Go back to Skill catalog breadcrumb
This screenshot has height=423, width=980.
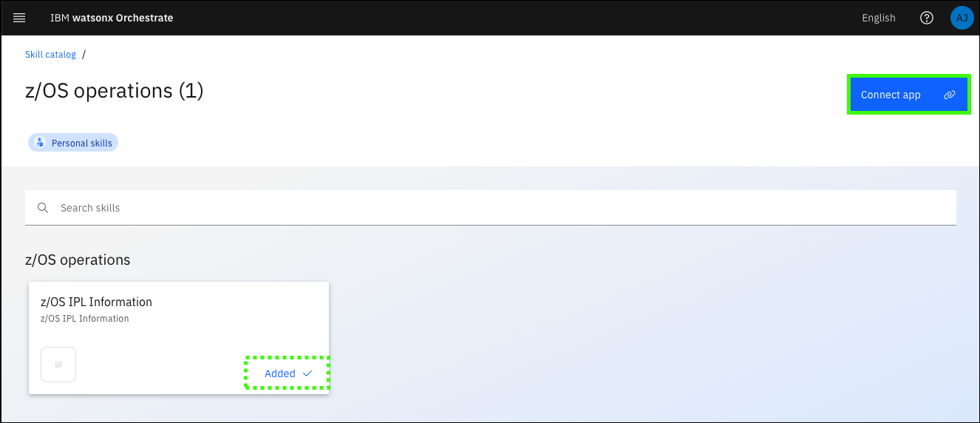pyautogui.click(x=50, y=55)
